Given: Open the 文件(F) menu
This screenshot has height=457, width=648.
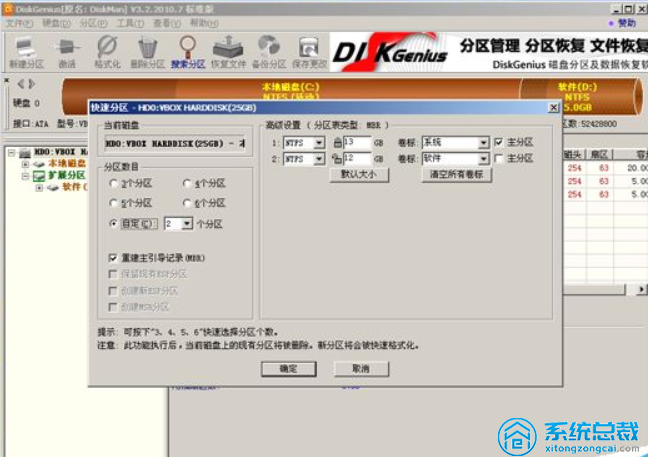Looking at the screenshot, I should 19,23.
